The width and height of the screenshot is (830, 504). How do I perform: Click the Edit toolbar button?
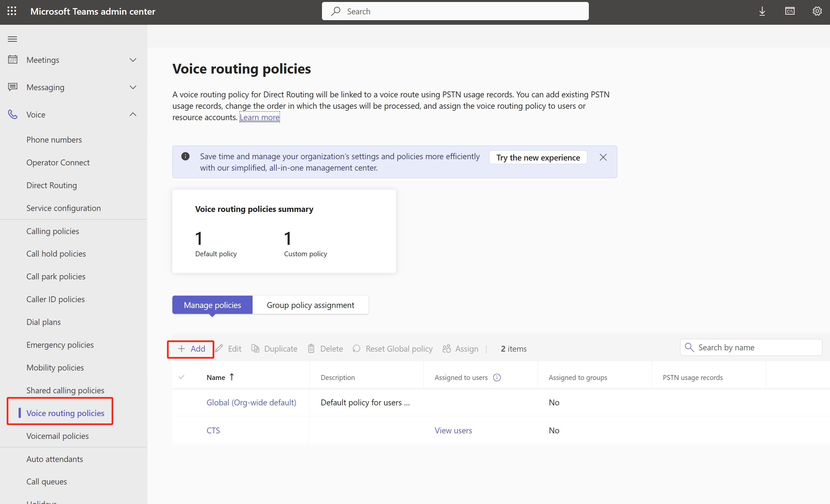(x=228, y=349)
